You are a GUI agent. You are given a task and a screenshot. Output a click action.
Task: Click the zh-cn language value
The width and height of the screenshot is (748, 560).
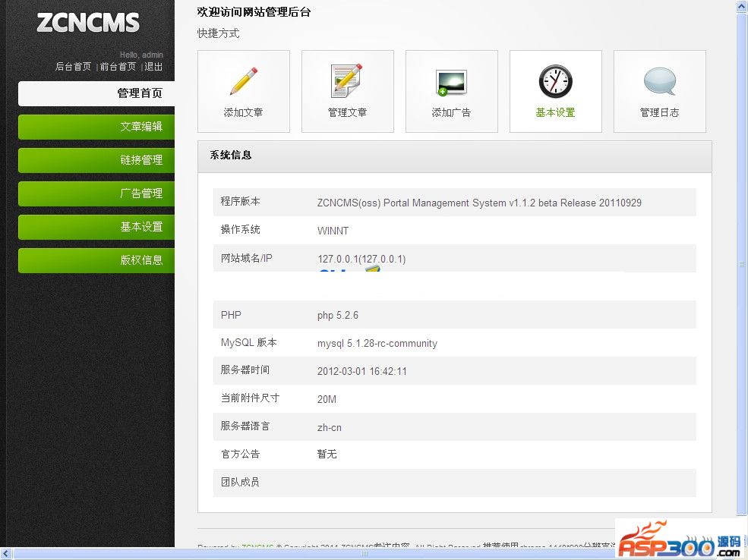click(x=330, y=427)
